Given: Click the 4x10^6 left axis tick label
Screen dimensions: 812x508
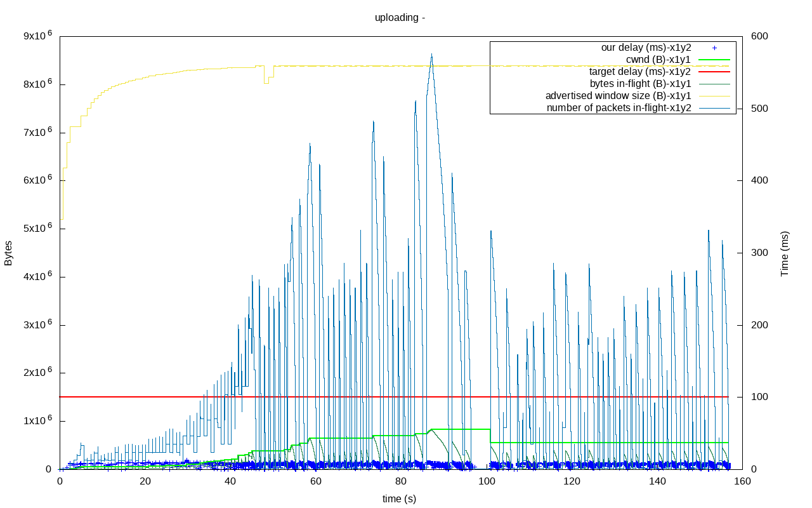Looking at the screenshot, I should (37, 276).
